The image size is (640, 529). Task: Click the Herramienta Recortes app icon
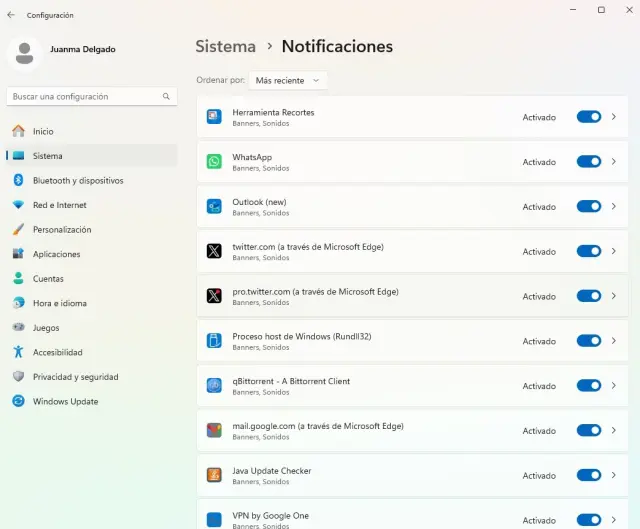click(x=214, y=117)
